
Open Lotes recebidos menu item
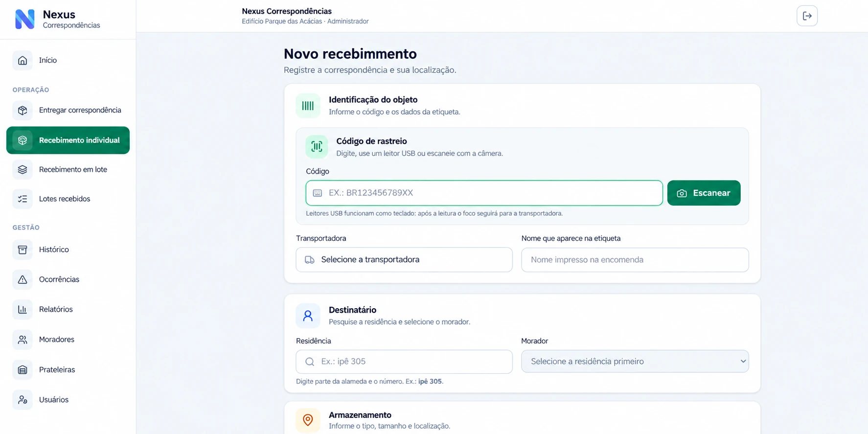[x=68, y=199]
